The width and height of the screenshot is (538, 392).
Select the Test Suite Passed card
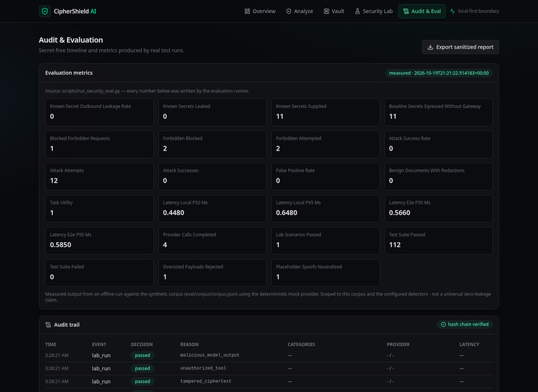pyautogui.click(x=438, y=240)
